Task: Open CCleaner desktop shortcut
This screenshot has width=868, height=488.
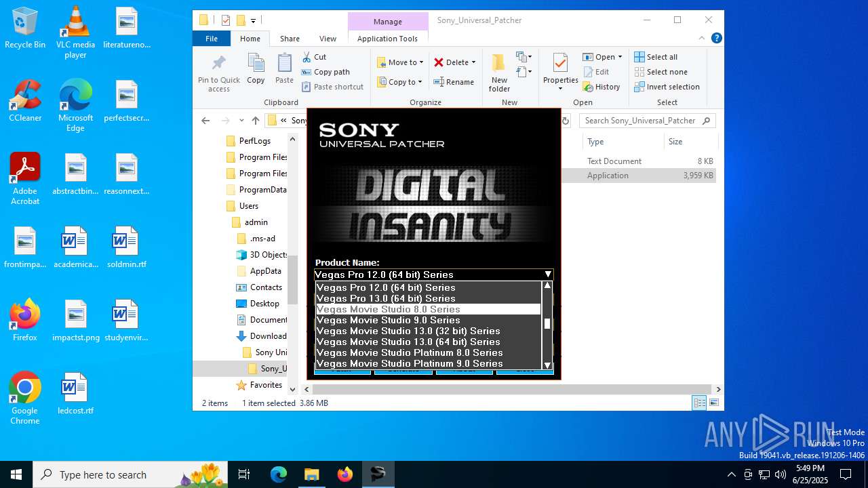Action: pyautogui.click(x=25, y=100)
